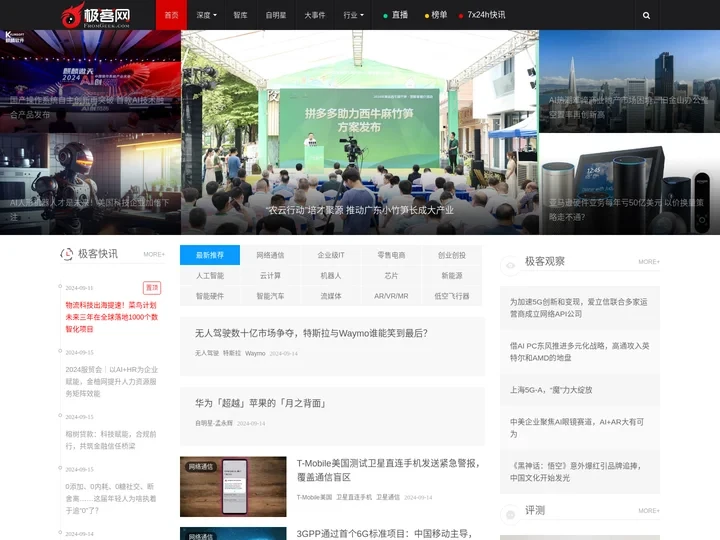
Task: Click the eye icon beside 极客观察
Action: (x=510, y=265)
